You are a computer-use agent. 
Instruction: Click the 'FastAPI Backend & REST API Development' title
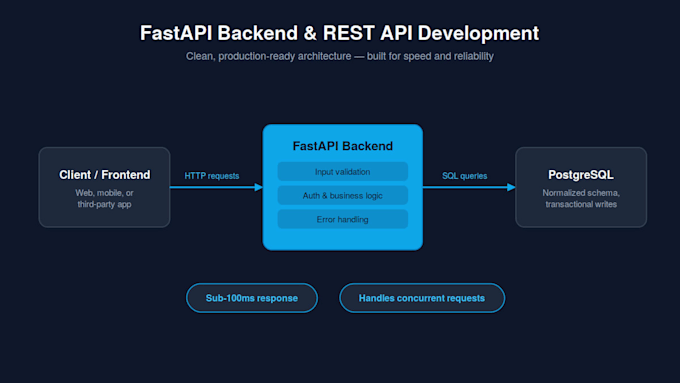[340, 33]
